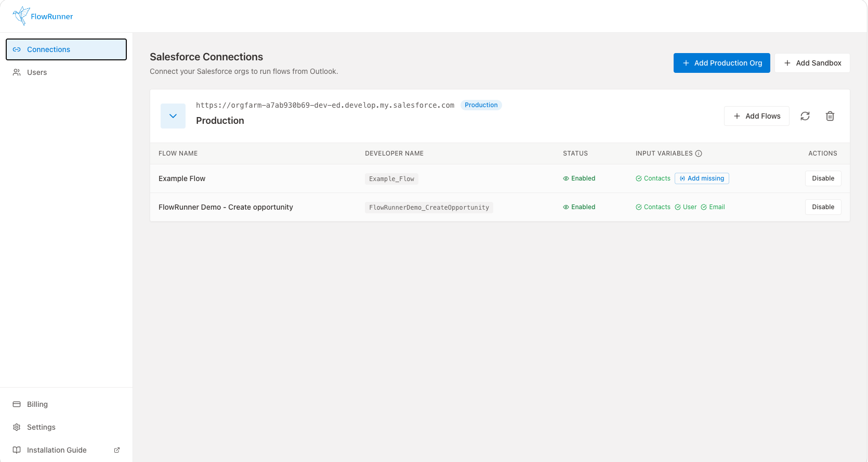
Task: Click Enabled status of FlowRunner Demo flow
Action: [x=579, y=207]
